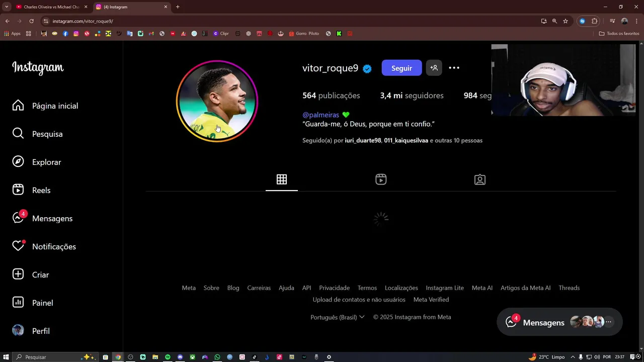Open the Facebook bookmark icon
The image size is (644, 362).
[65, 34]
